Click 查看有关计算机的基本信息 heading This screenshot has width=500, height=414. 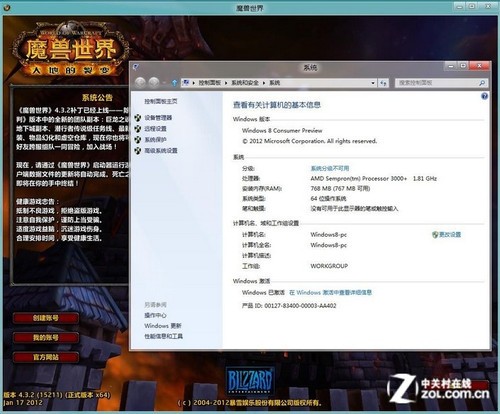[277, 105]
